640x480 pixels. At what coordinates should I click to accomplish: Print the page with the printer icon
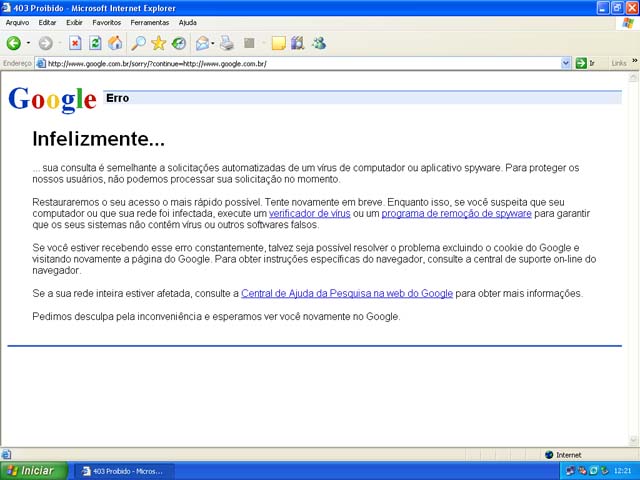tap(227, 43)
